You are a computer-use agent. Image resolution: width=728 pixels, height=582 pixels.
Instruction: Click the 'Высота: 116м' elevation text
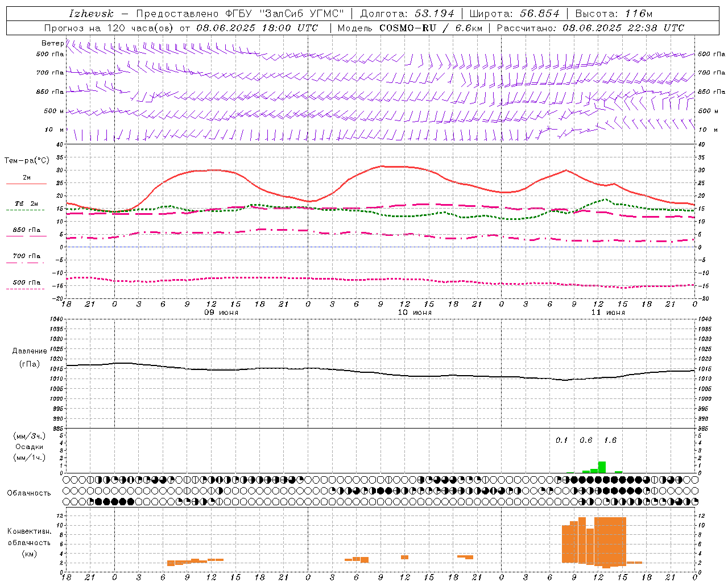tap(614, 14)
